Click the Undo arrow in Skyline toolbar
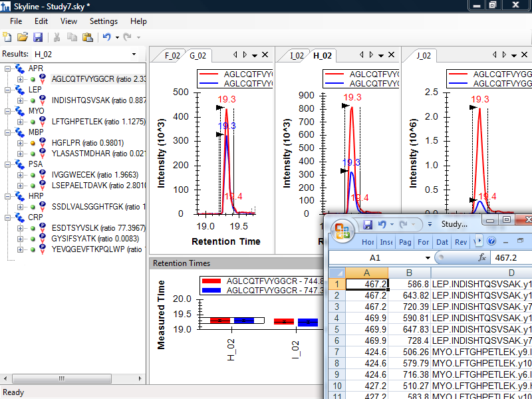Image resolution: width=532 pixels, height=399 pixels. pyautogui.click(x=107, y=37)
